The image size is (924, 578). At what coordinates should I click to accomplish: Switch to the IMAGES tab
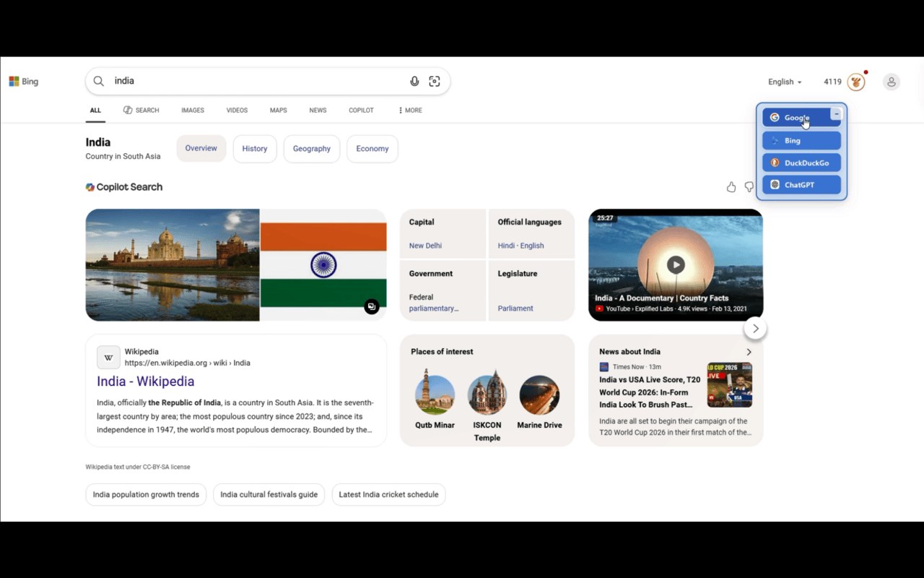coord(193,111)
